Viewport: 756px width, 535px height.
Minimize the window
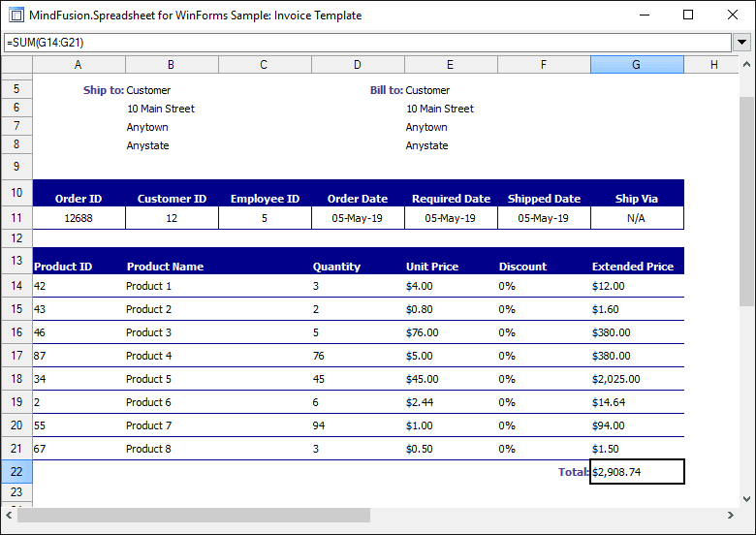tap(645, 15)
